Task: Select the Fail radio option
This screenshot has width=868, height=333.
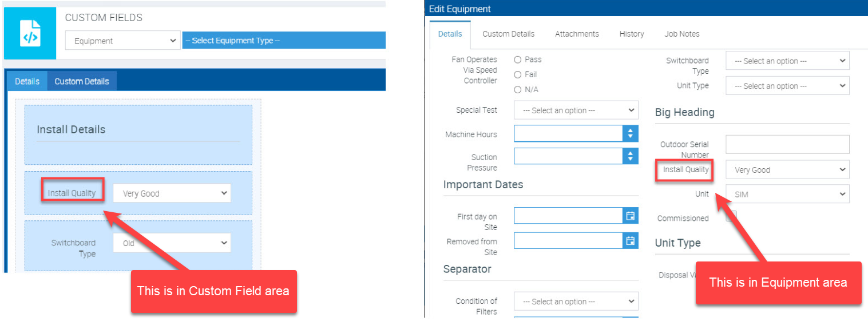Action: pyautogui.click(x=518, y=74)
